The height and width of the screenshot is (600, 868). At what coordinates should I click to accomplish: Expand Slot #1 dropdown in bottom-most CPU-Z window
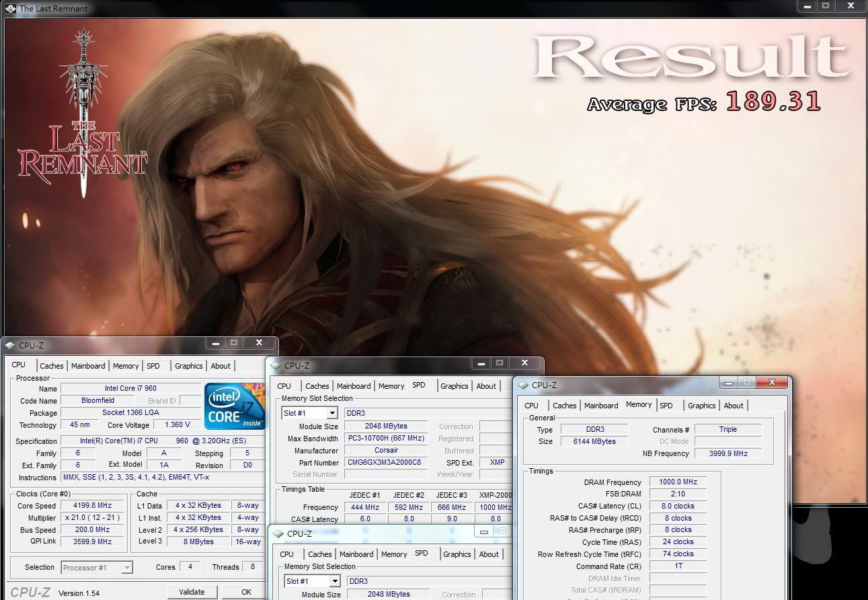click(x=334, y=581)
